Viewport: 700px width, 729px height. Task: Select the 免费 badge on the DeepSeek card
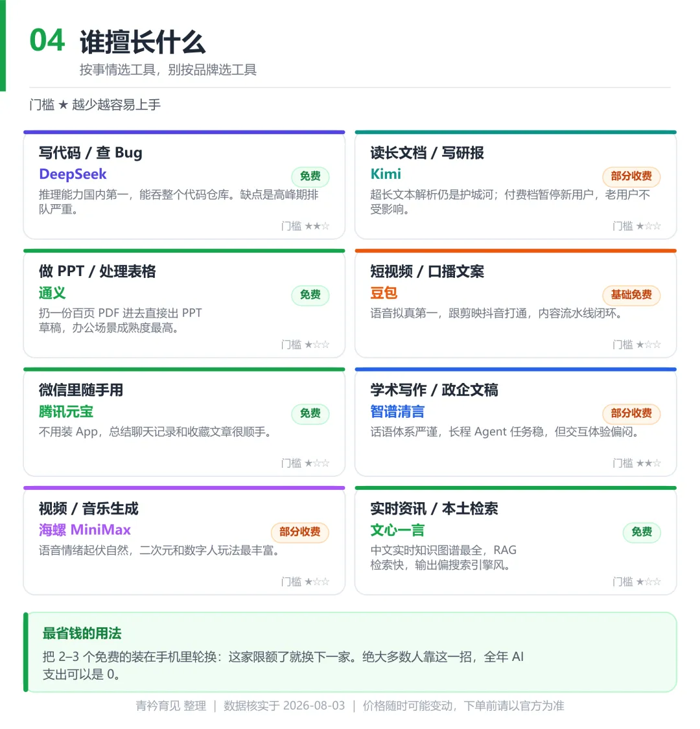click(x=310, y=176)
